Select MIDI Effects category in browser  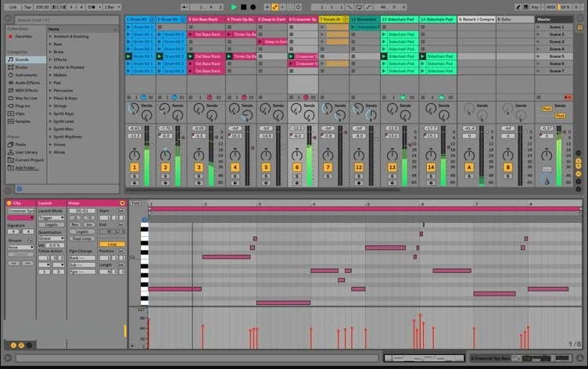click(27, 91)
